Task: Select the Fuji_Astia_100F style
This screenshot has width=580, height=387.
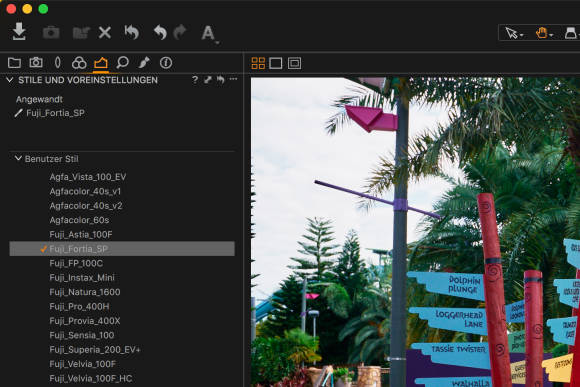Action: pos(81,235)
